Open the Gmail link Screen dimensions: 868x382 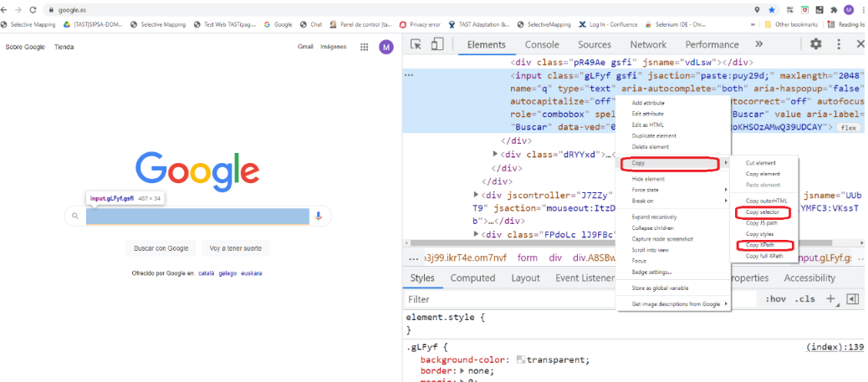305,47
